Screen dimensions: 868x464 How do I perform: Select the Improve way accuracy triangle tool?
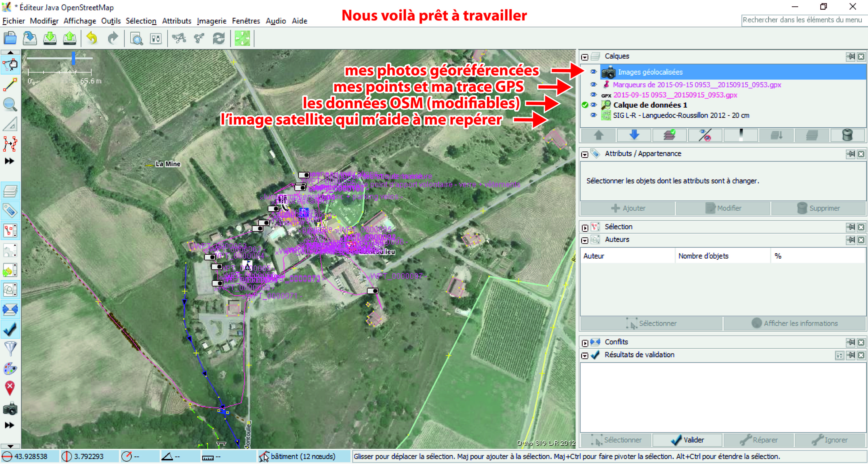10,124
